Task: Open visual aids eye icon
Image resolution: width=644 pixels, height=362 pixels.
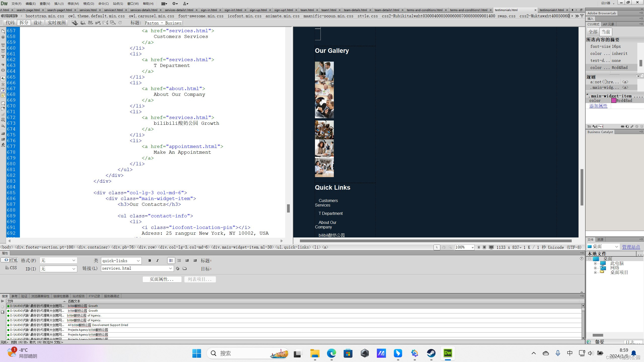Action: tap(113, 23)
